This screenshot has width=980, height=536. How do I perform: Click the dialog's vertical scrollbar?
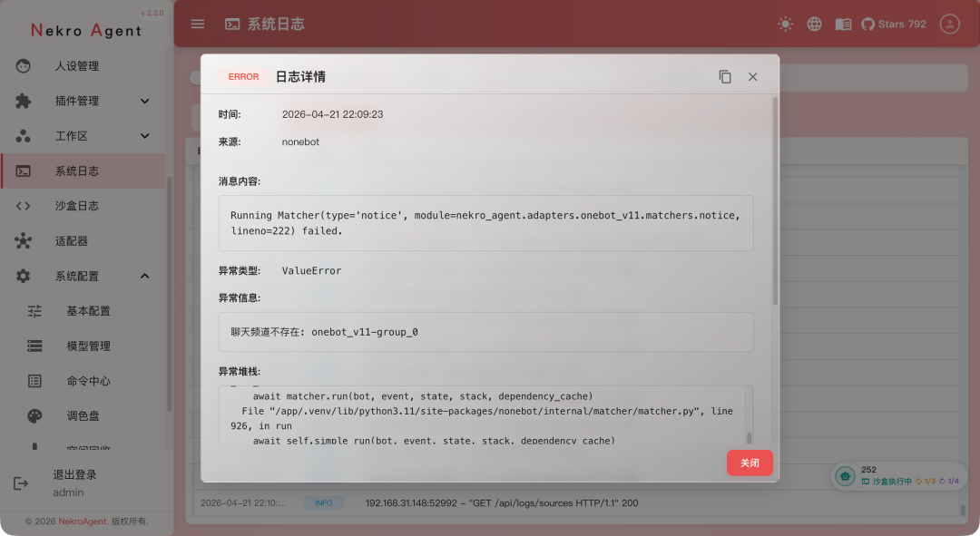point(775,201)
